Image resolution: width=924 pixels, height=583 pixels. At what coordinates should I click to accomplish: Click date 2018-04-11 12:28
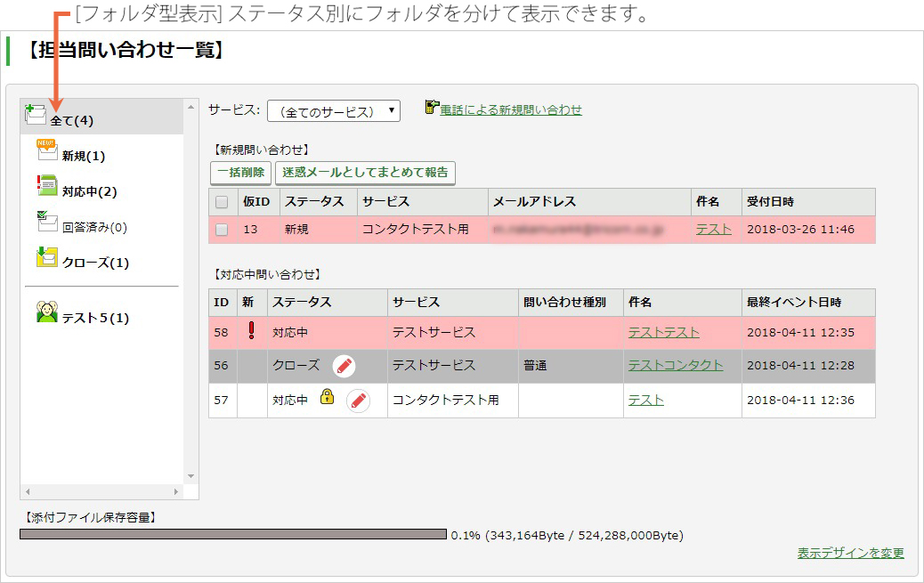(800, 366)
